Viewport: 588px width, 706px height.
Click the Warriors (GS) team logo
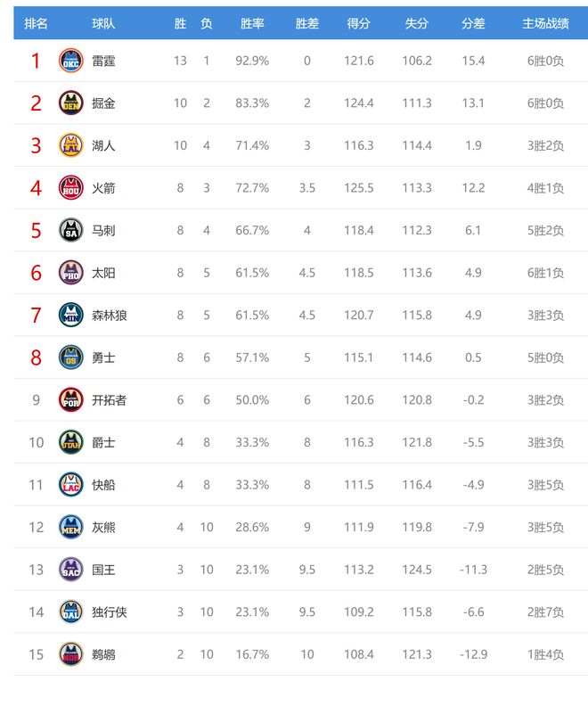[71, 357]
